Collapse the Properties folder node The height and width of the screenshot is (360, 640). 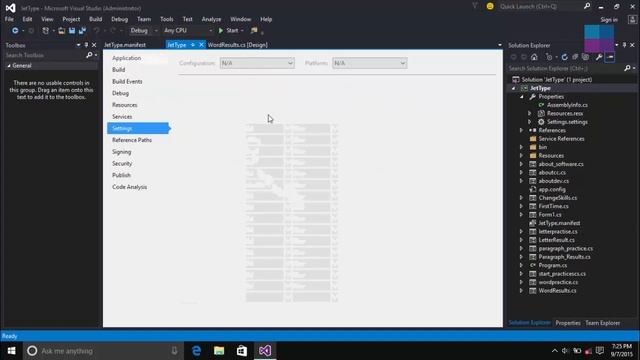(522, 97)
